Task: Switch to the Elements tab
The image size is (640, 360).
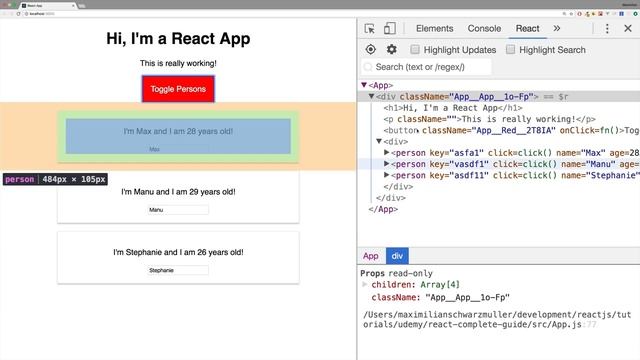Action: [434, 29]
